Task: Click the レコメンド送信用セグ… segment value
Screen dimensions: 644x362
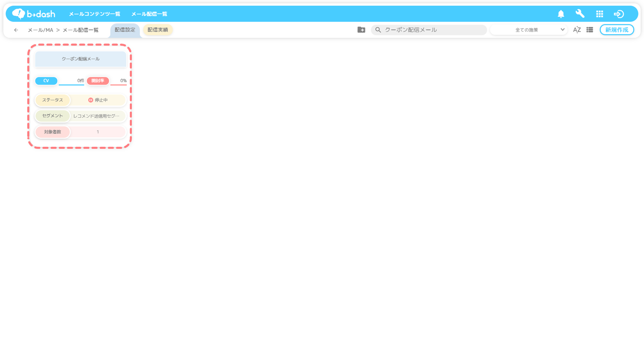Action: pyautogui.click(x=96, y=116)
